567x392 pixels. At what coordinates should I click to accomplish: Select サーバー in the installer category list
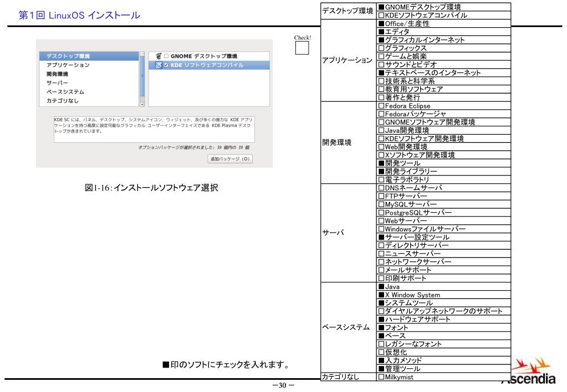tap(89, 82)
